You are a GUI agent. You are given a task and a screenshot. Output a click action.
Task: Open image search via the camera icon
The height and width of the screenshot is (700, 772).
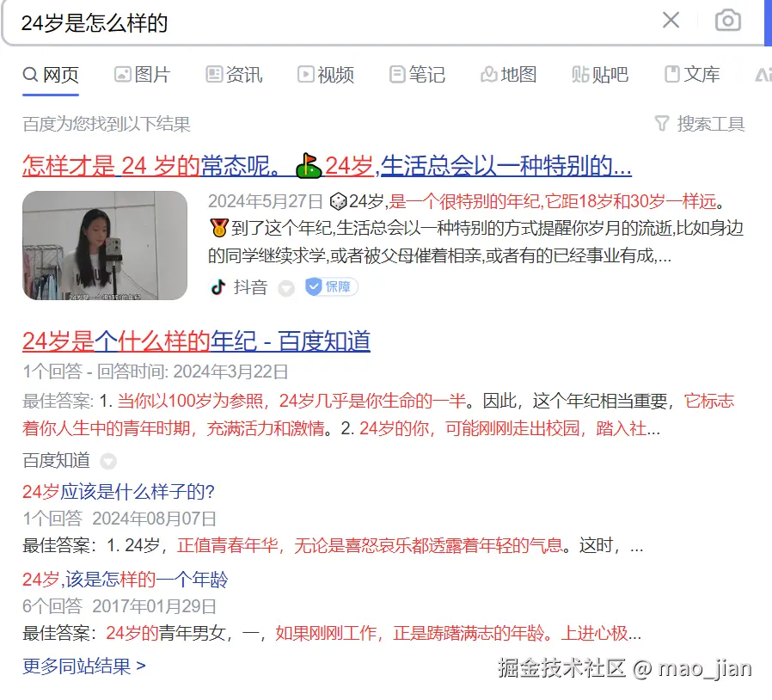click(727, 21)
